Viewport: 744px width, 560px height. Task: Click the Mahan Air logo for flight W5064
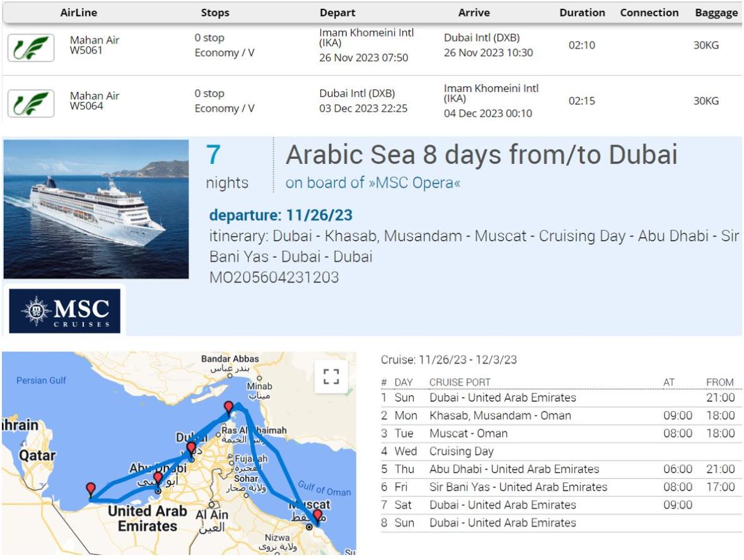tap(31, 103)
